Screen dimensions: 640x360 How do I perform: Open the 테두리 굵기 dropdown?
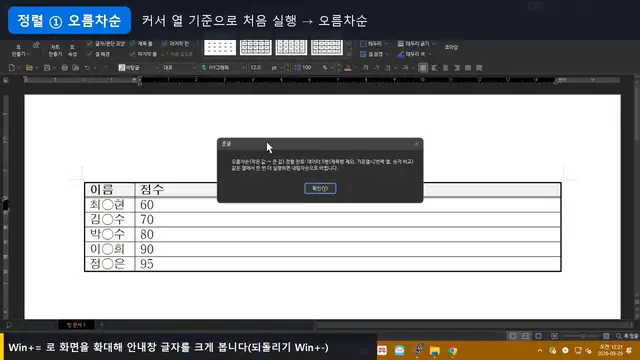[x=433, y=44]
